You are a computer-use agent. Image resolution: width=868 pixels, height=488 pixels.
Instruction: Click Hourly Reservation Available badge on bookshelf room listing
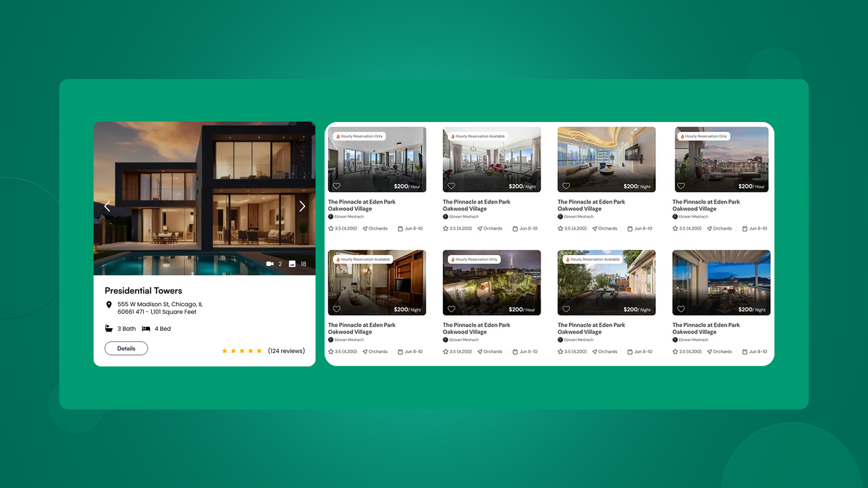(363, 259)
